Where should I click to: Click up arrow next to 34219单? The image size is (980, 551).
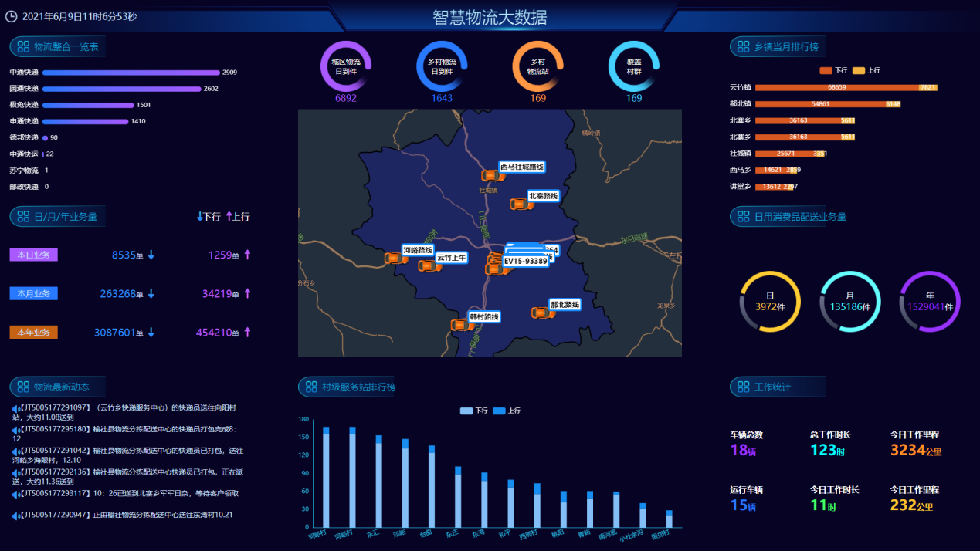pos(247,294)
